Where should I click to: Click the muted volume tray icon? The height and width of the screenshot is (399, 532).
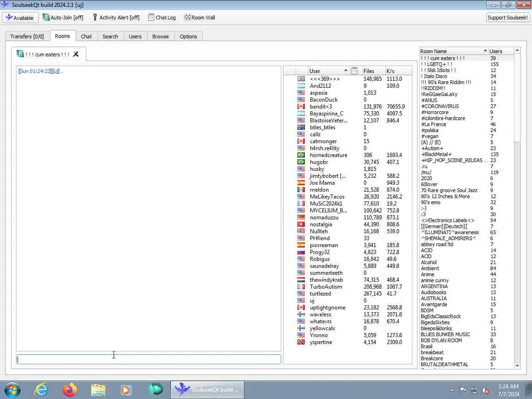(485, 390)
